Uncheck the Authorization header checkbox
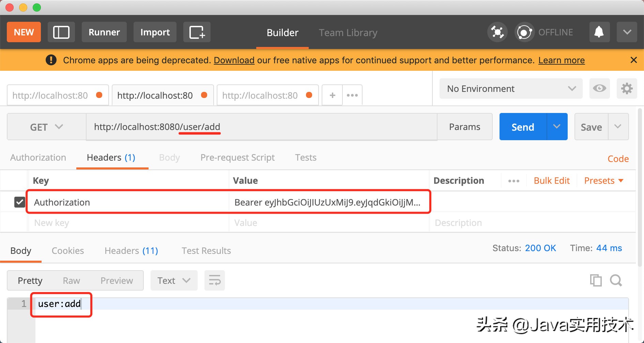644x343 pixels. (x=20, y=202)
